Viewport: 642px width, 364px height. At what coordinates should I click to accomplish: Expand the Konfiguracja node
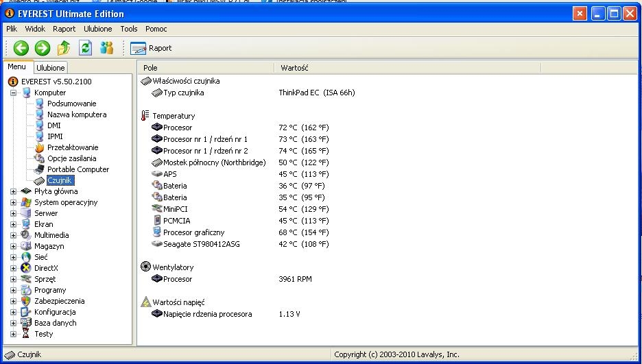(x=13, y=313)
